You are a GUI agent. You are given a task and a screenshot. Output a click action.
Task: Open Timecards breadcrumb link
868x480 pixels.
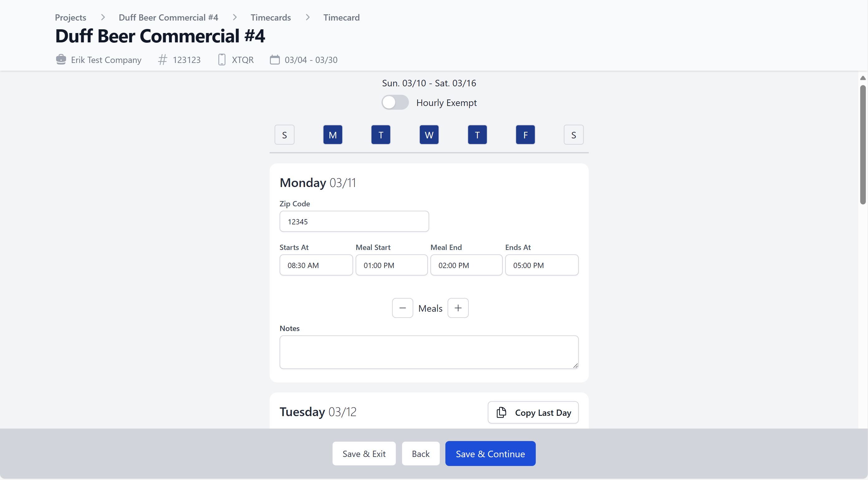[x=271, y=17]
